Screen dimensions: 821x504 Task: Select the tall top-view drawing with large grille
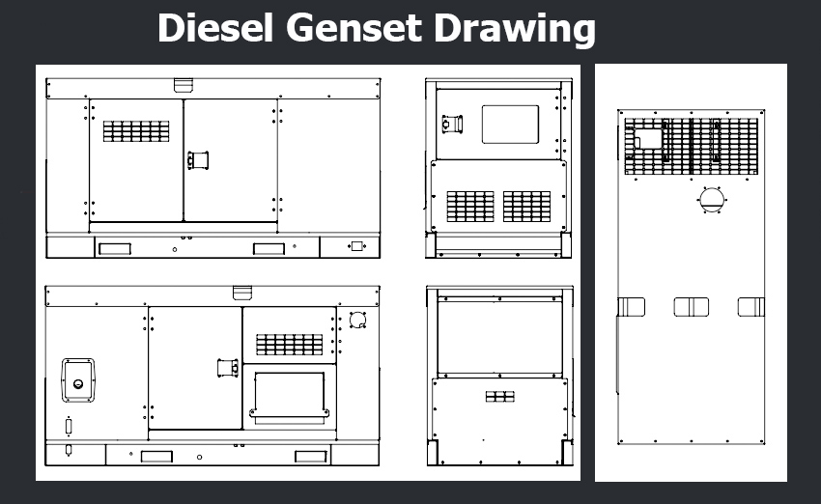(691, 277)
